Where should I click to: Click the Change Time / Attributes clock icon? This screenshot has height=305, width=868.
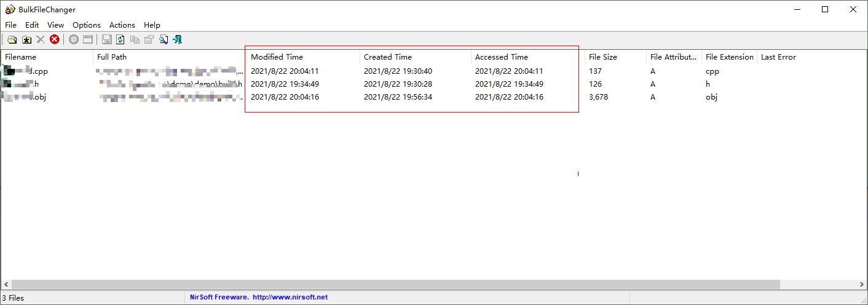click(74, 40)
